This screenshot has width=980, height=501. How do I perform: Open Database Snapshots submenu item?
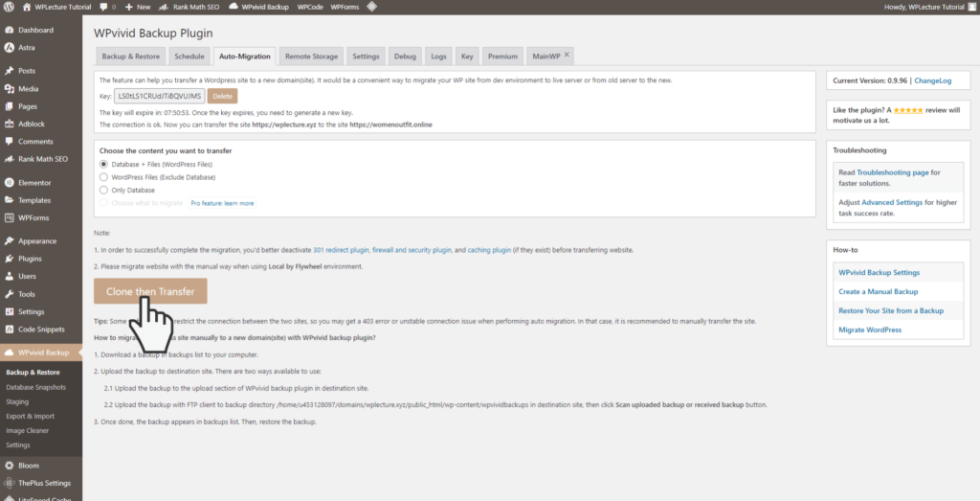pyautogui.click(x=36, y=387)
